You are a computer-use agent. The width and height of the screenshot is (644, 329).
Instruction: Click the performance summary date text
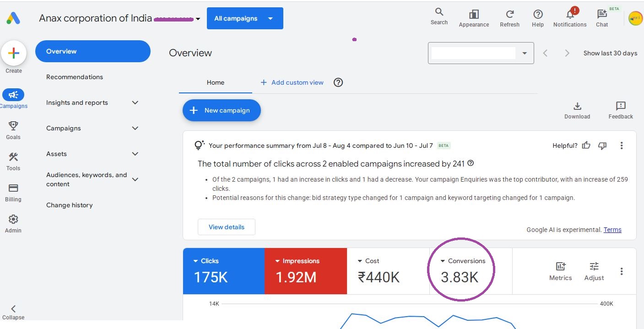(x=321, y=146)
